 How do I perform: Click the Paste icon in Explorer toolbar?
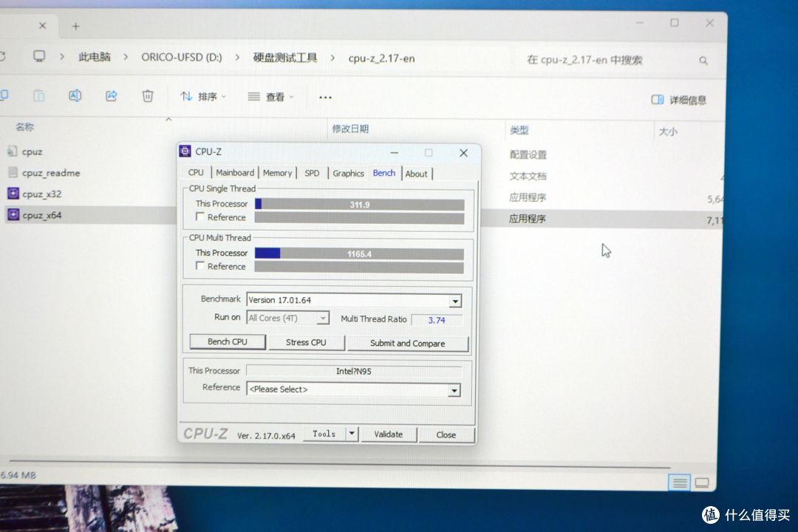pyautogui.click(x=38, y=95)
